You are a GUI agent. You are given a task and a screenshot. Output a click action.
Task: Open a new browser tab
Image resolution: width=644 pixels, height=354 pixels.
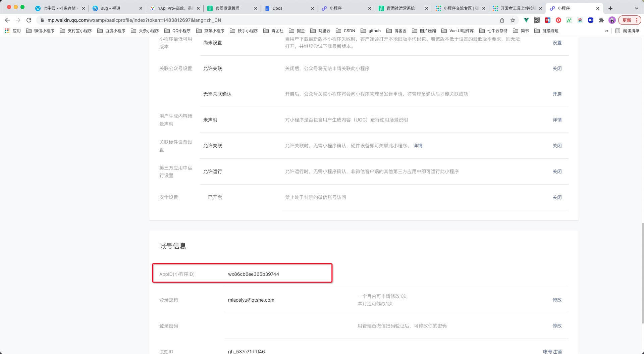point(610,8)
